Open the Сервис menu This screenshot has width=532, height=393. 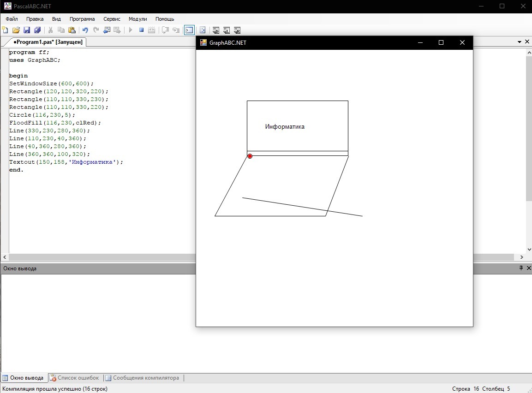(x=112, y=19)
